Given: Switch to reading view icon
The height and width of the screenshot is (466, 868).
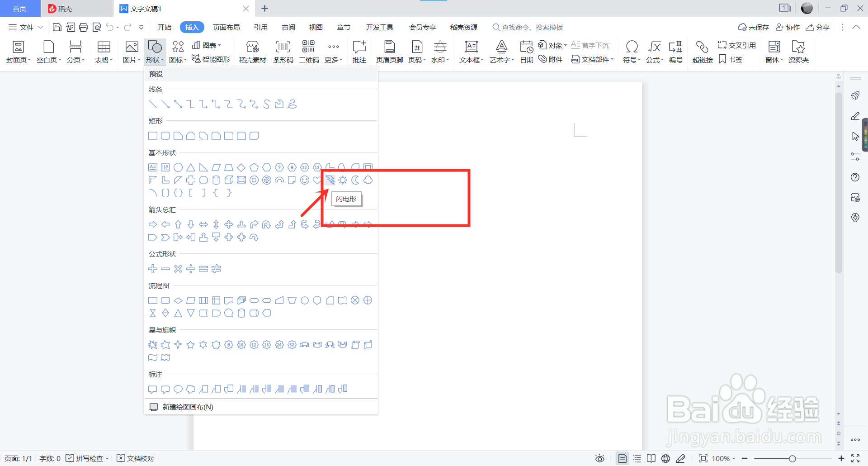Looking at the screenshot, I should tap(651, 458).
